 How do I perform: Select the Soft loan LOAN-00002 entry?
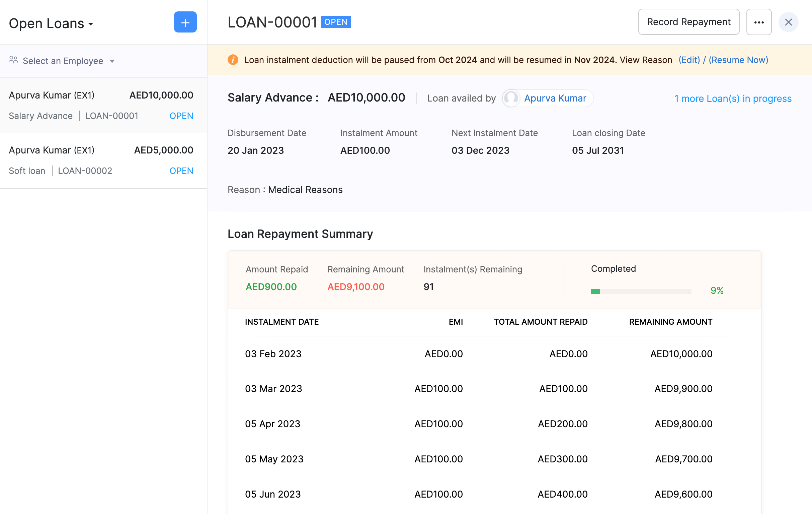tap(85, 171)
